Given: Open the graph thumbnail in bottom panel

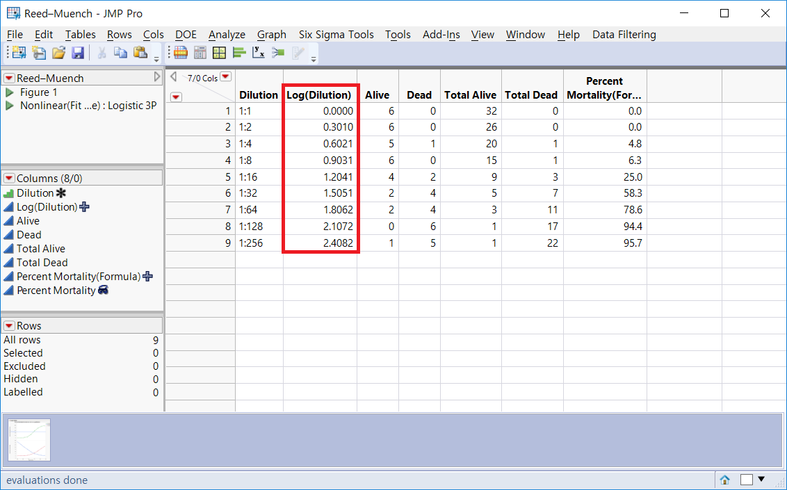Looking at the screenshot, I should click(x=29, y=440).
